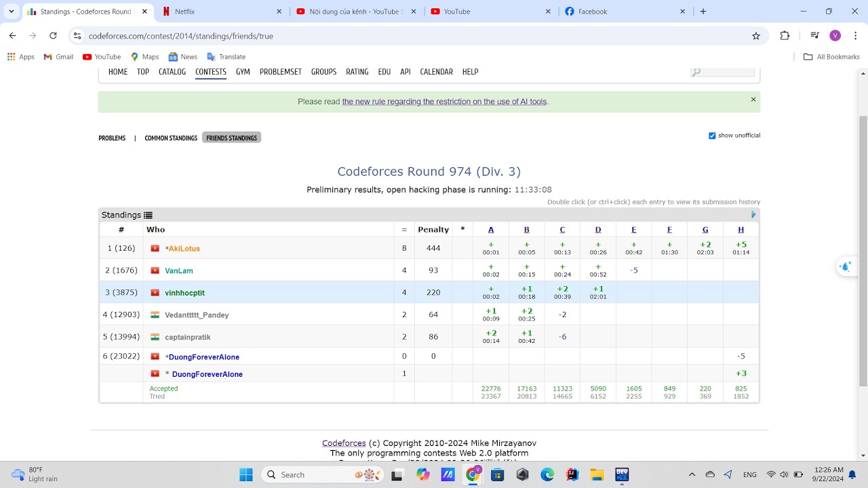Click floating assistant icon at right edge
Screen dimensions: 868x488
coord(845,266)
